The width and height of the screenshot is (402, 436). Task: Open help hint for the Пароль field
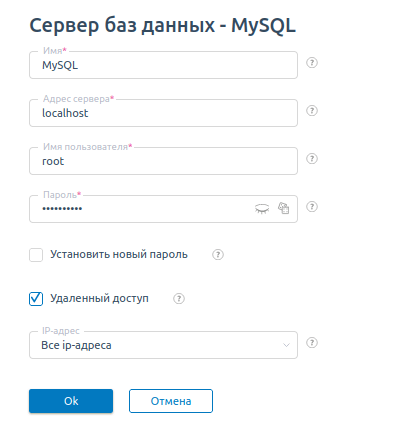point(312,207)
